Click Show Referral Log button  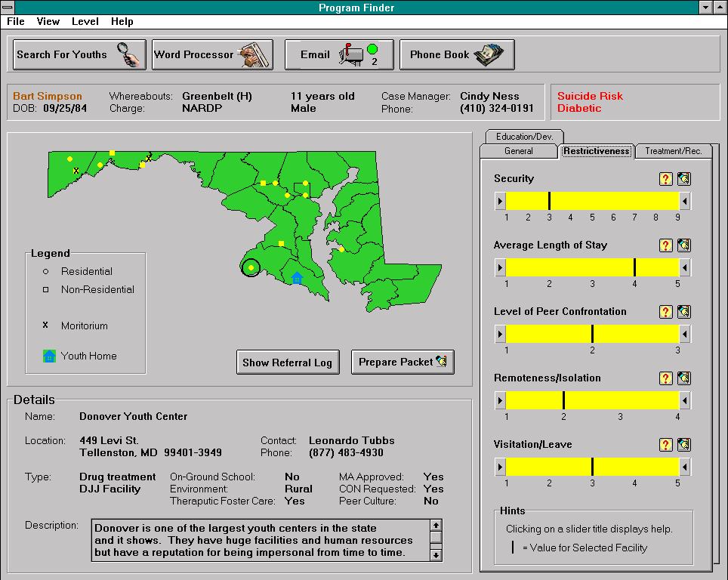point(287,362)
